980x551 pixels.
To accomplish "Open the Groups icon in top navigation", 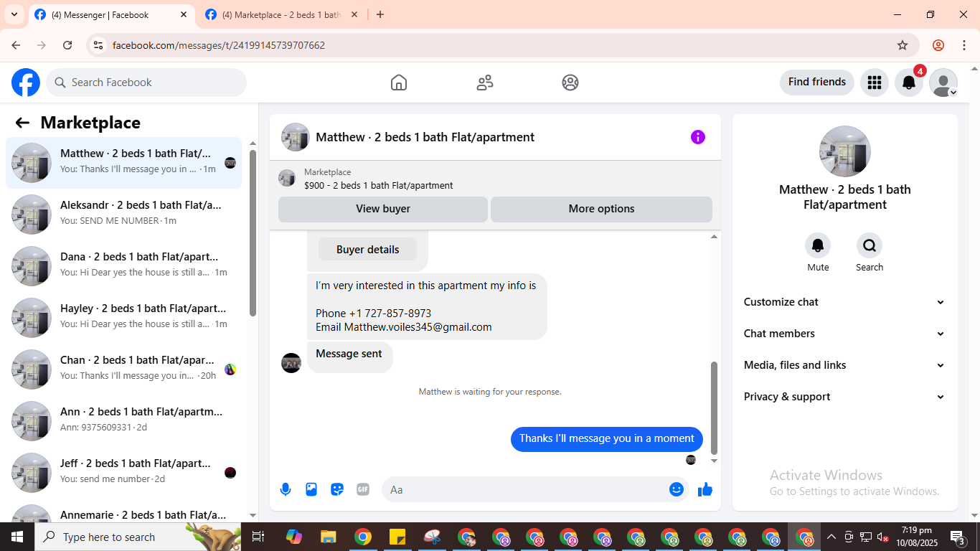I will [570, 83].
